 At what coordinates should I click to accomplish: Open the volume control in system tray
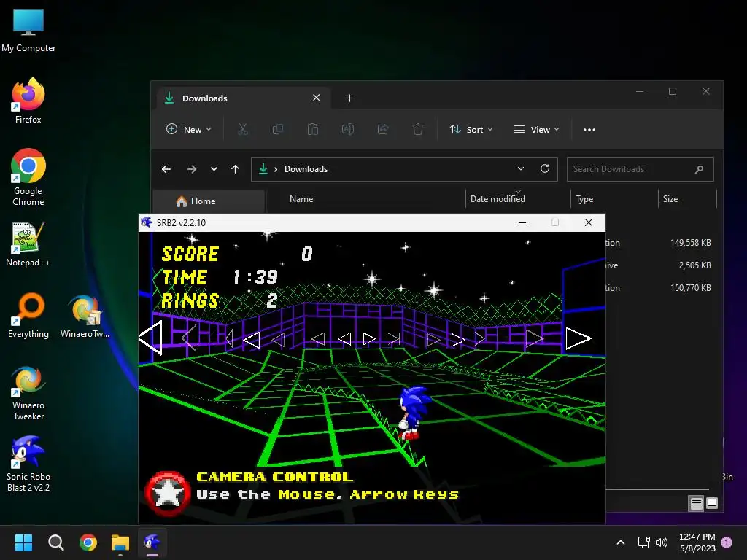662,542
